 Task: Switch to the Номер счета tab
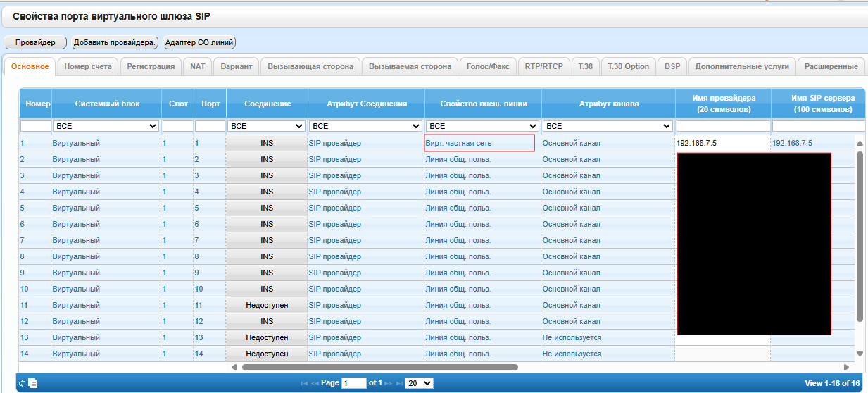coord(88,66)
